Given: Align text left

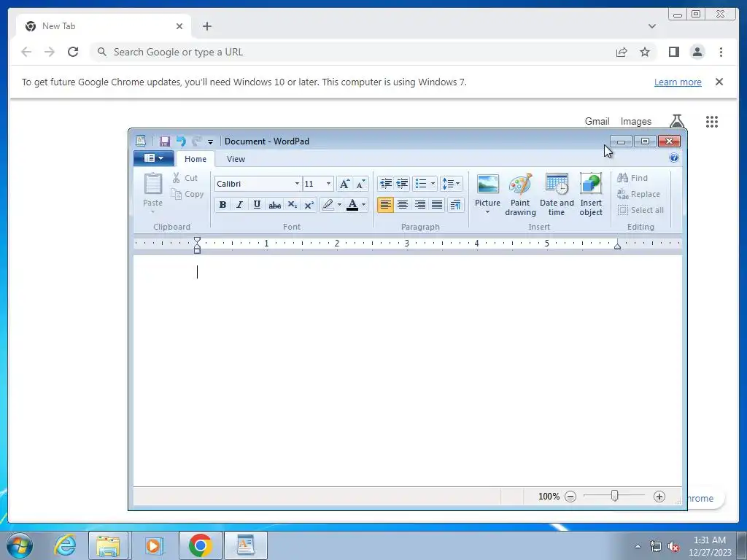Looking at the screenshot, I should [385, 205].
